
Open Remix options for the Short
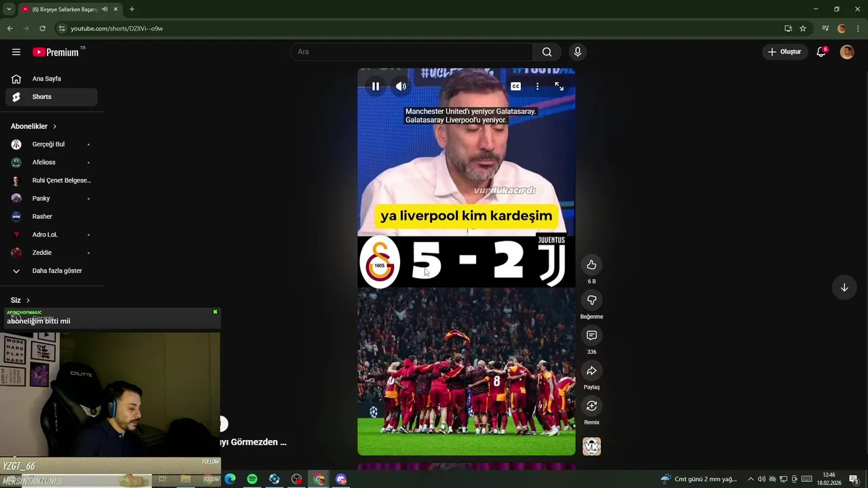click(591, 406)
